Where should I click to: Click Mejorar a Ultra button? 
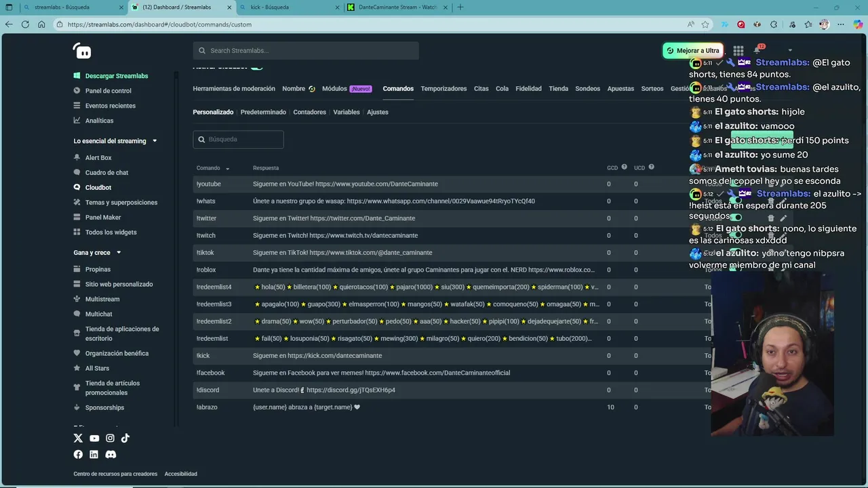click(x=692, y=51)
